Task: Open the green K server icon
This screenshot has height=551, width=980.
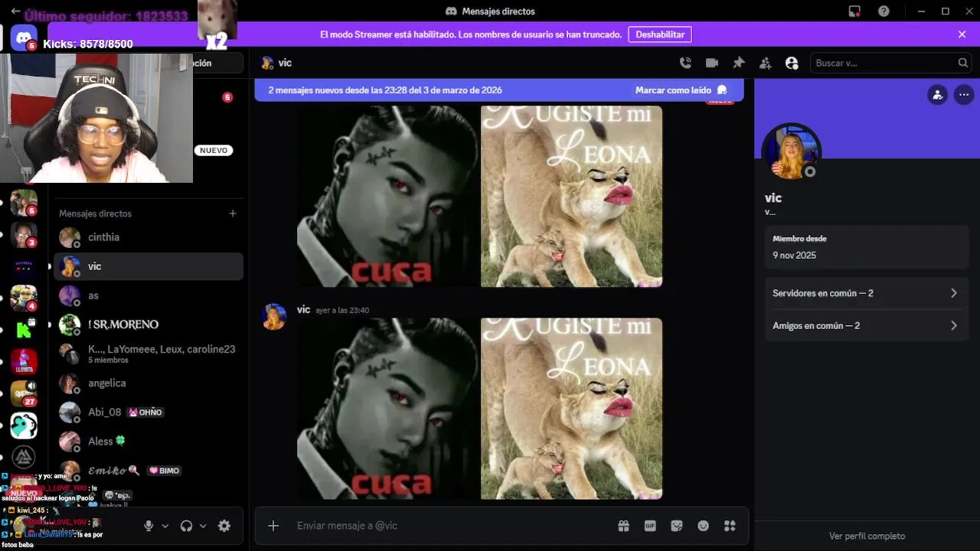Action: (x=24, y=330)
